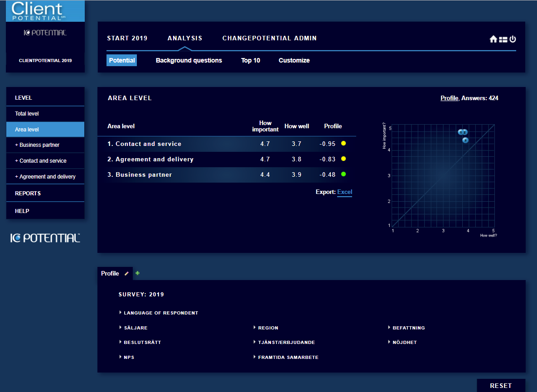Click yellow indicator for Contact and service
The image size is (537, 392).
pos(343,144)
